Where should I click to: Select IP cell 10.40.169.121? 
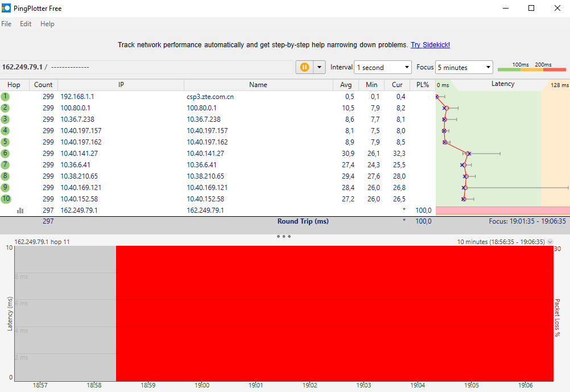(x=81, y=188)
